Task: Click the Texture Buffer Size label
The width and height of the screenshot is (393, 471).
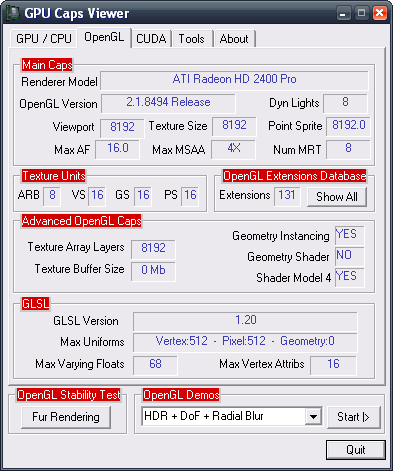Action: pyautogui.click(x=79, y=269)
